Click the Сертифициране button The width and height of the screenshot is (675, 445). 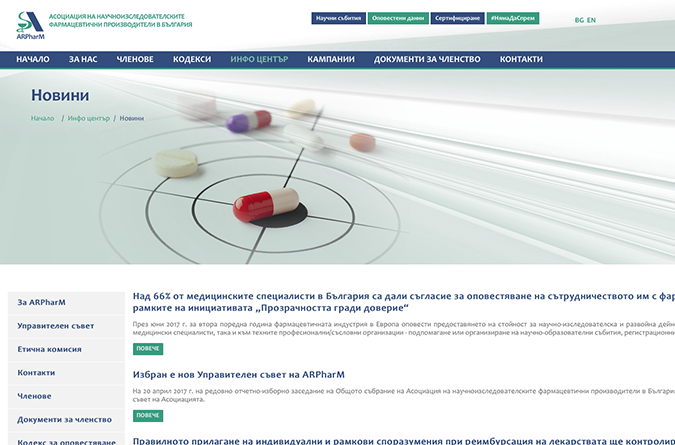pos(457,18)
